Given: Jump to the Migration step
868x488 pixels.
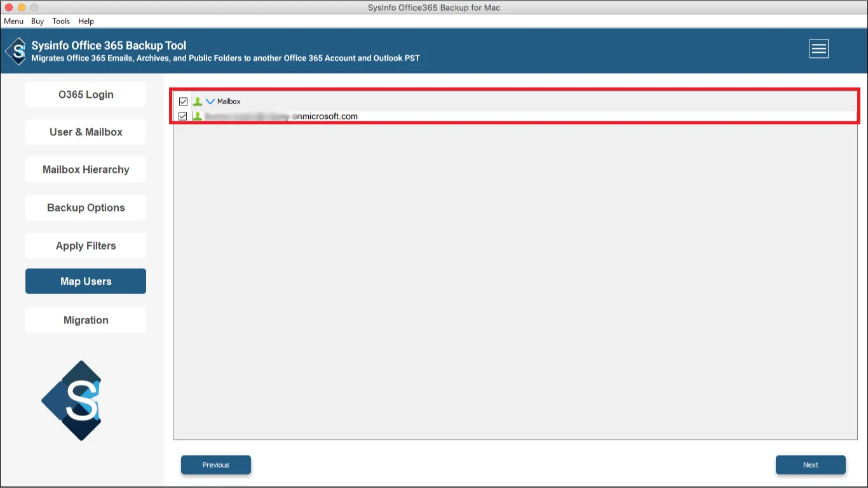Looking at the screenshot, I should pyautogui.click(x=86, y=320).
